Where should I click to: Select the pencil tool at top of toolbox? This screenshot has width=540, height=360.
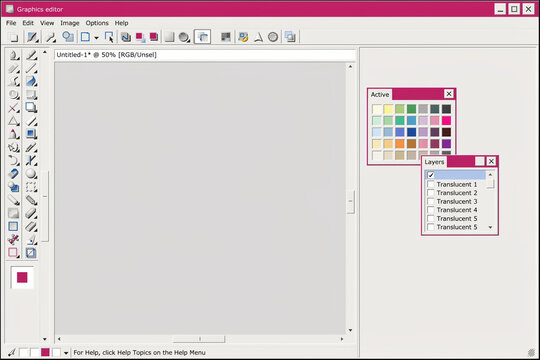pyautogui.click(x=31, y=55)
